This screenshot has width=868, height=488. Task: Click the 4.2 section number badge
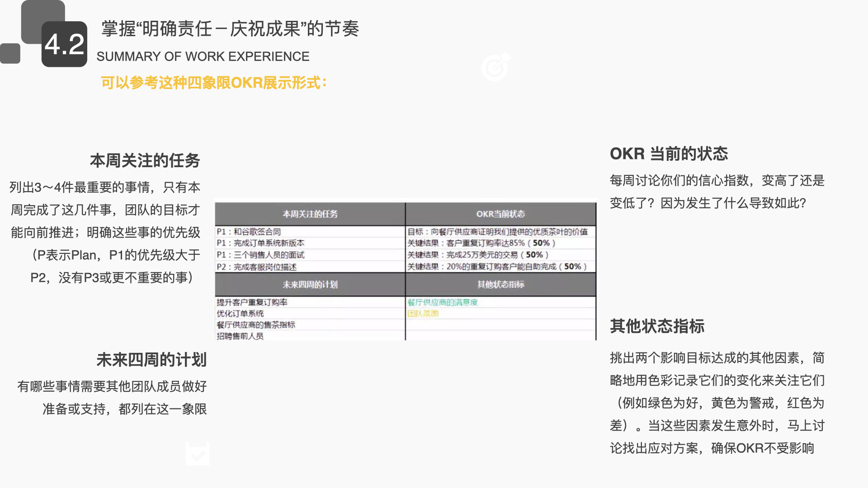tap(65, 43)
